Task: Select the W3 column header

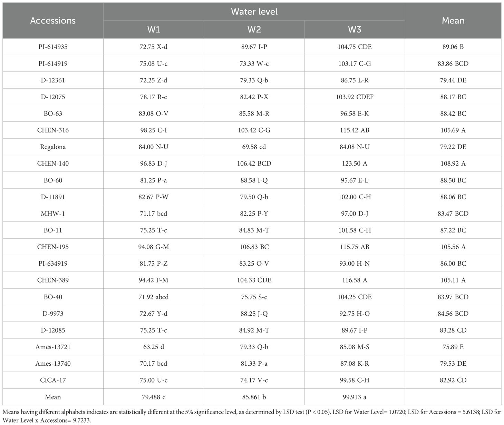Action: click(355, 30)
